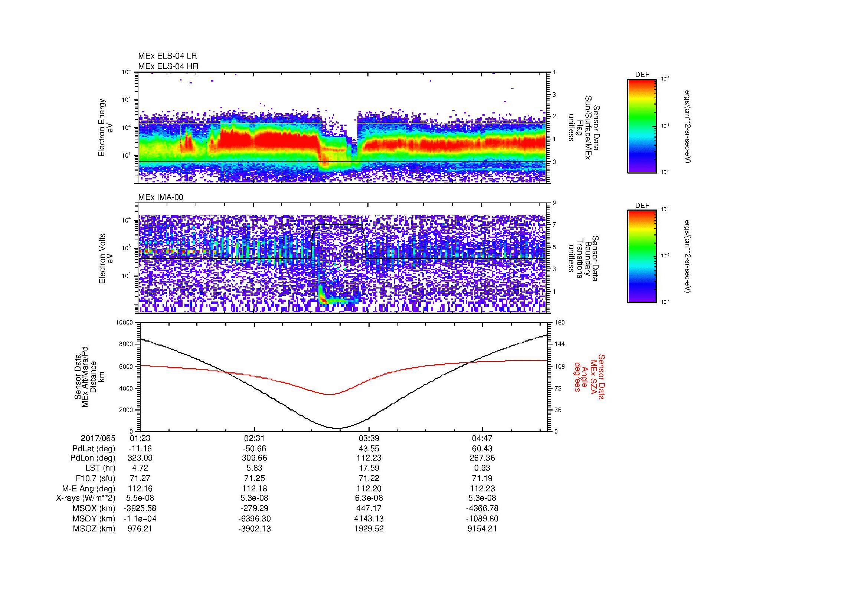
Task: Select the 'PdLat (deg)' row label
Action: 94,449
